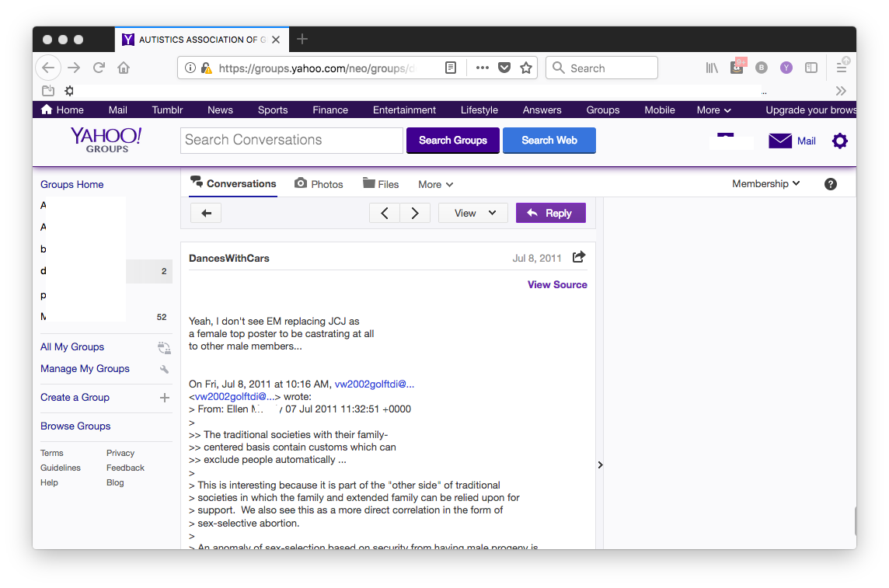
Task: Click the Search Conversations input field
Action: coord(291,141)
